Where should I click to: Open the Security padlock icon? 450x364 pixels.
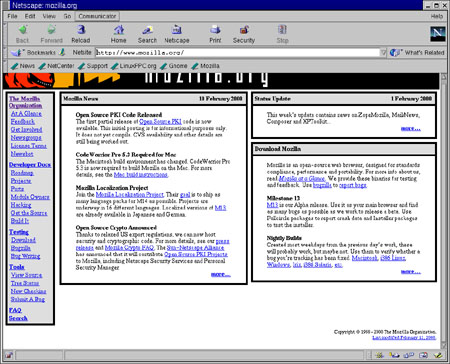pos(244,30)
